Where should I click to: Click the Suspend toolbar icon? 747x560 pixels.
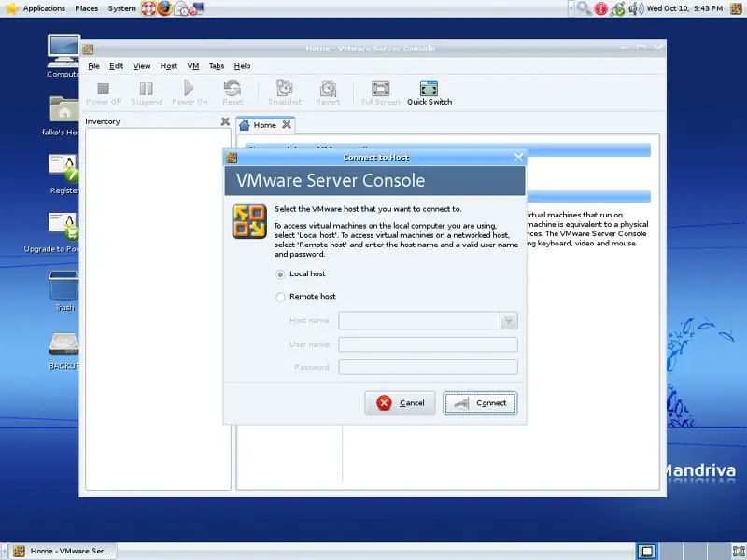tap(147, 89)
